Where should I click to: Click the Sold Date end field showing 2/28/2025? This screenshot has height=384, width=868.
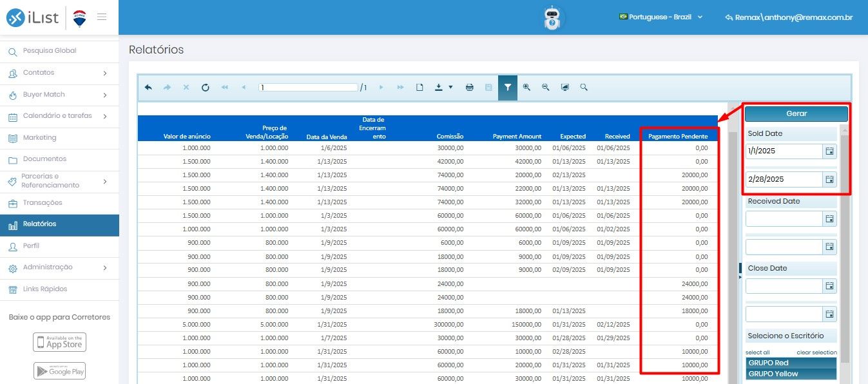tap(784, 179)
